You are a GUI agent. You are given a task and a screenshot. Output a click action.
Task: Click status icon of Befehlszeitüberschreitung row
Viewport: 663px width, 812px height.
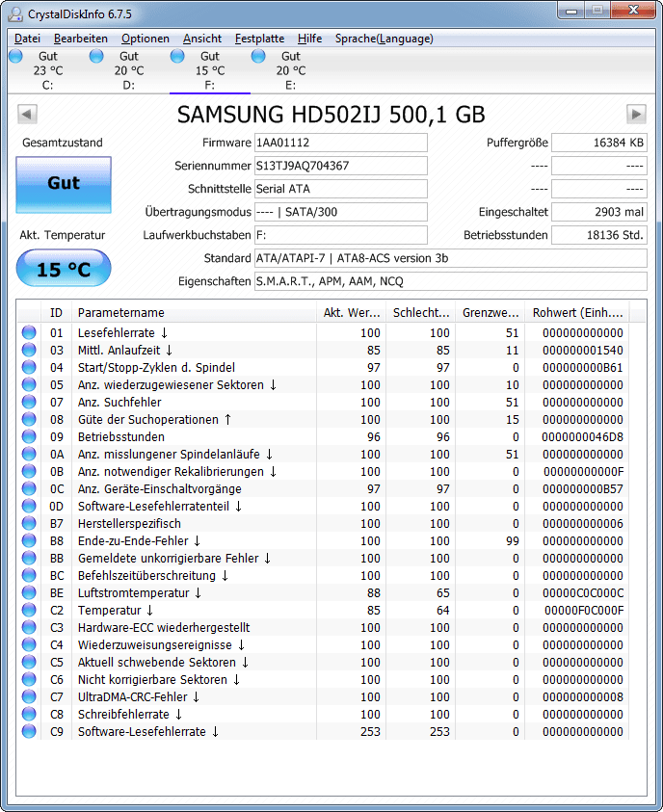pyautogui.click(x=29, y=575)
